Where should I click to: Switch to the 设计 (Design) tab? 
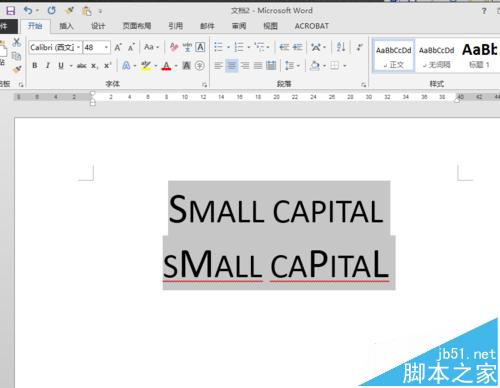click(x=98, y=26)
